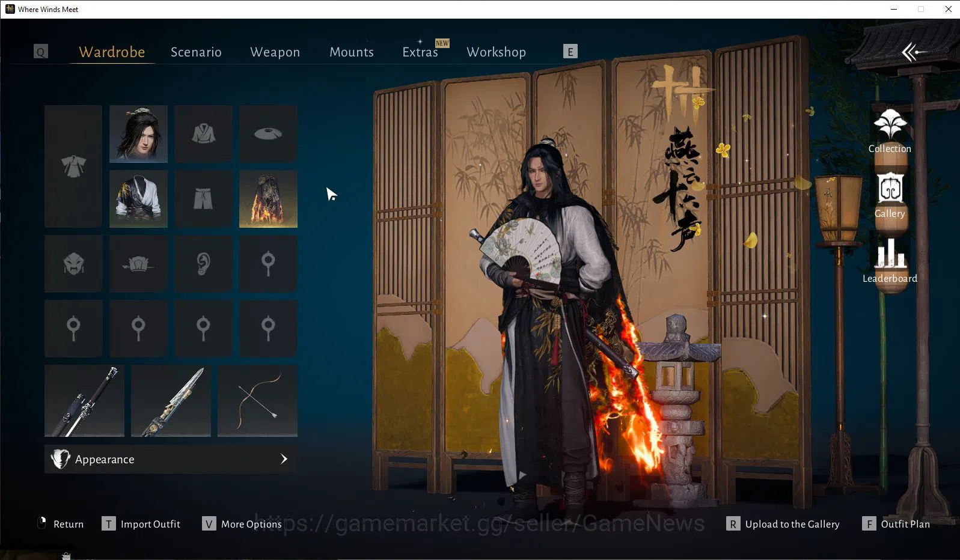The height and width of the screenshot is (560, 960).
Task: Select the Weapon tab
Action: (275, 52)
